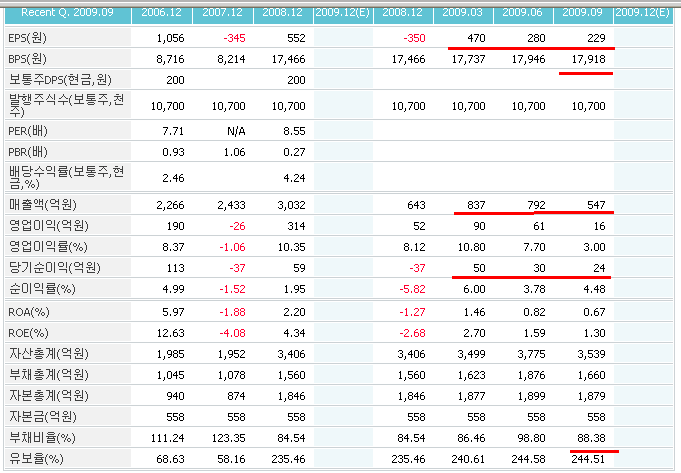Click the ROA(%) row label

tap(32, 313)
